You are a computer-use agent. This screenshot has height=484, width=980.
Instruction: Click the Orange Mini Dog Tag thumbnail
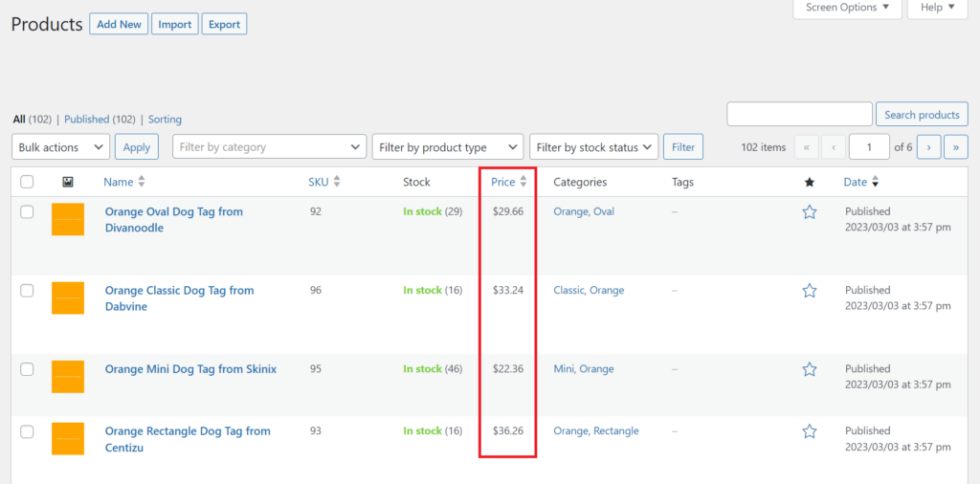[68, 377]
